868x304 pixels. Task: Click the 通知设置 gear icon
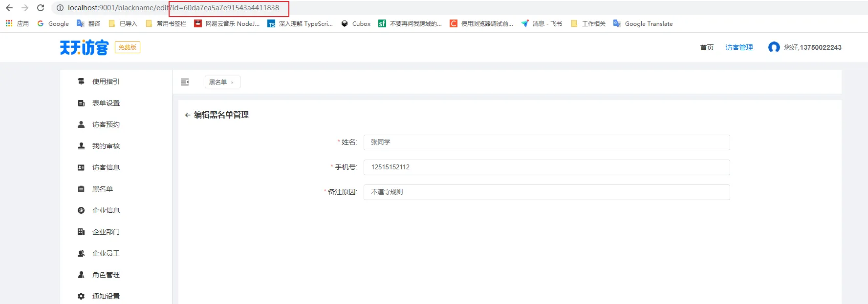click(x=81, y=296)
